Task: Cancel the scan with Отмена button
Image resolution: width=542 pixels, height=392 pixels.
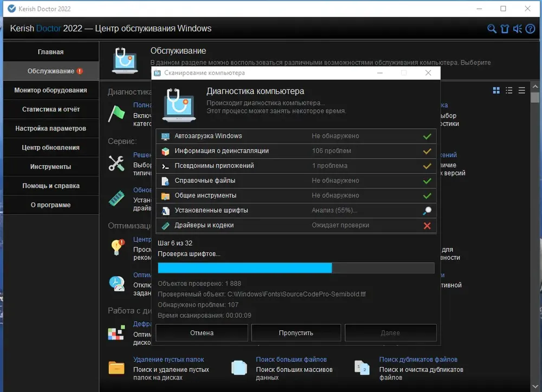Action: click(202, 333)
